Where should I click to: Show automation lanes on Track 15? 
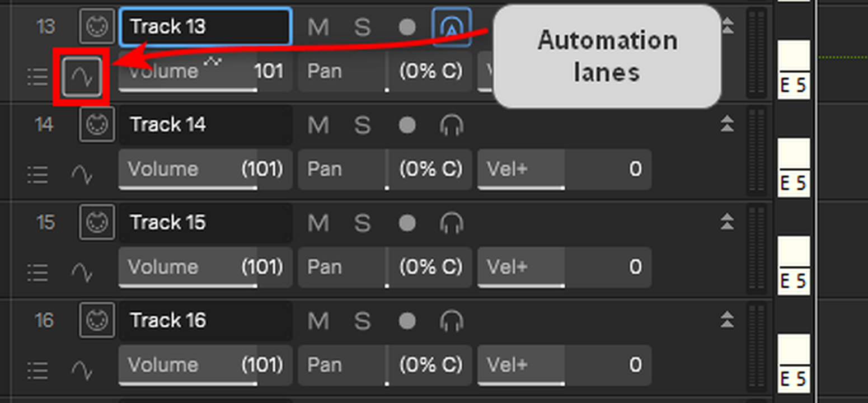(x=82, y=273)
